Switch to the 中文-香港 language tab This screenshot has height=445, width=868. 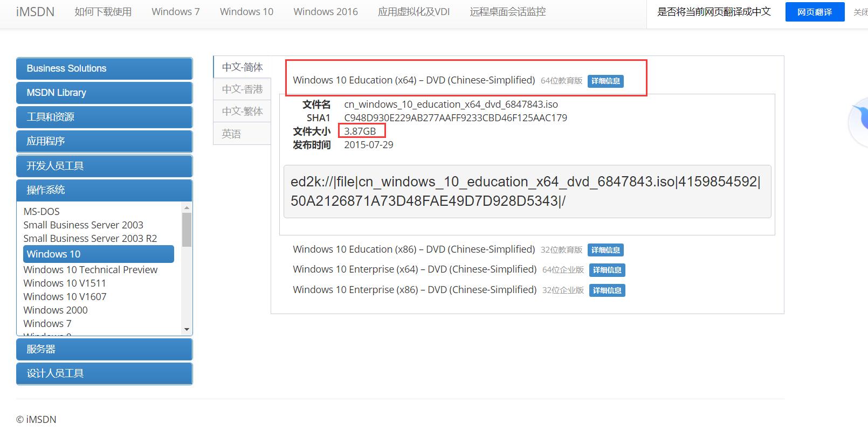pos(243,89)
